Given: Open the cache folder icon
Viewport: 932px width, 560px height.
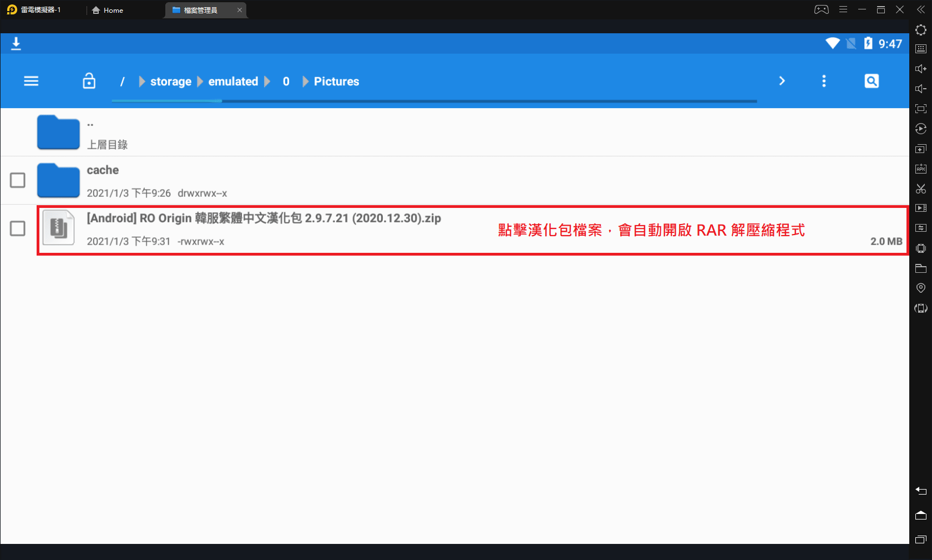Looking at the screenshot, I should pos(58,180).
